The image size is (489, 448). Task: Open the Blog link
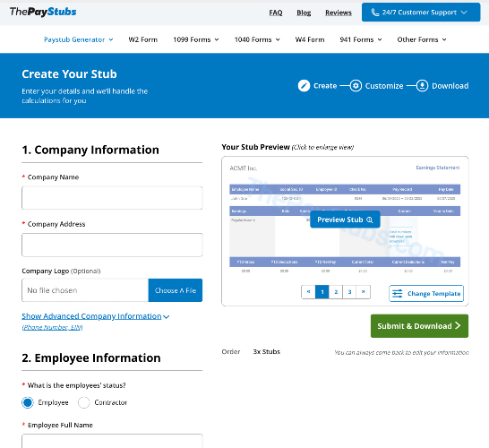(x=304, y=13)
